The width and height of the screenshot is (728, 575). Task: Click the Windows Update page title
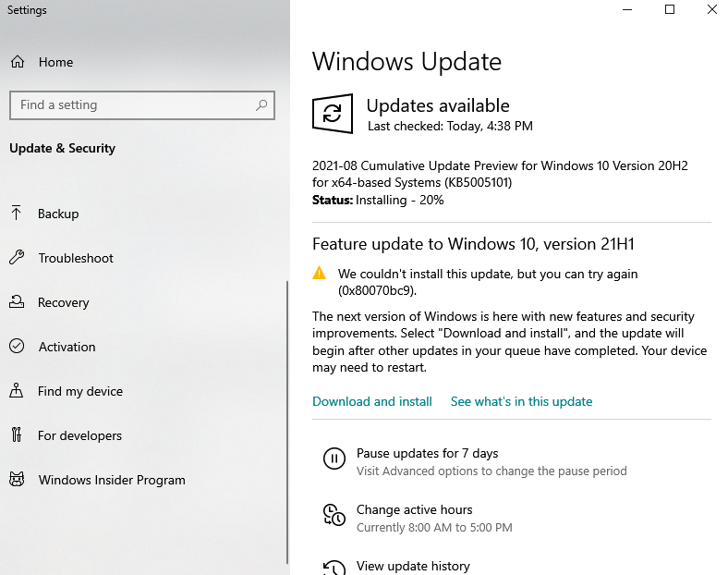[406, 61]
